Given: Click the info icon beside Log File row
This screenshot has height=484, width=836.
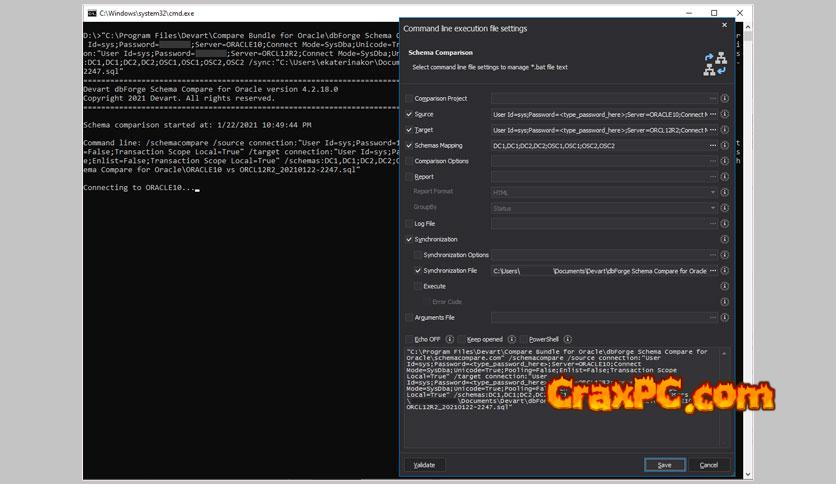Looking at the screenshot, I should [x=724, y=224].
